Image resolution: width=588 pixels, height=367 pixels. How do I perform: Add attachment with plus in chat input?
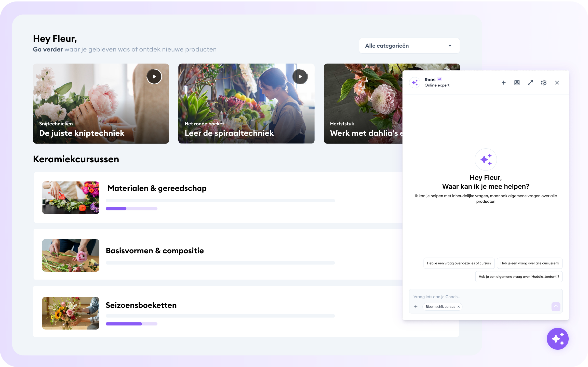(416, 307)
